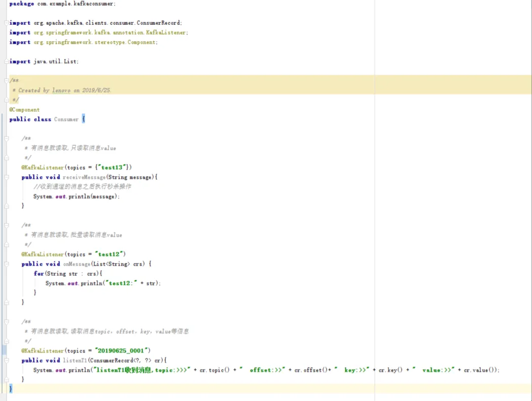
Task: Click the KafkaListener import statement
Action: [98, 32]
